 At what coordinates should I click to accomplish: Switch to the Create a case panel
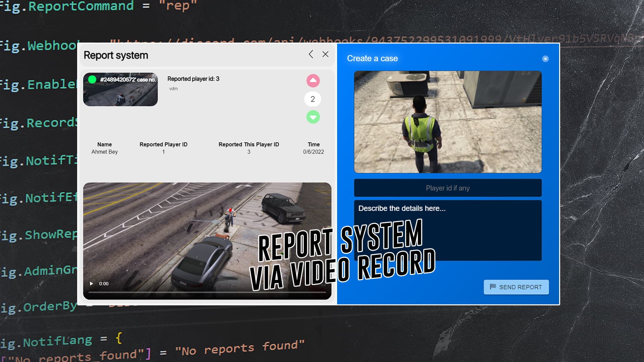tap(372, 58)
